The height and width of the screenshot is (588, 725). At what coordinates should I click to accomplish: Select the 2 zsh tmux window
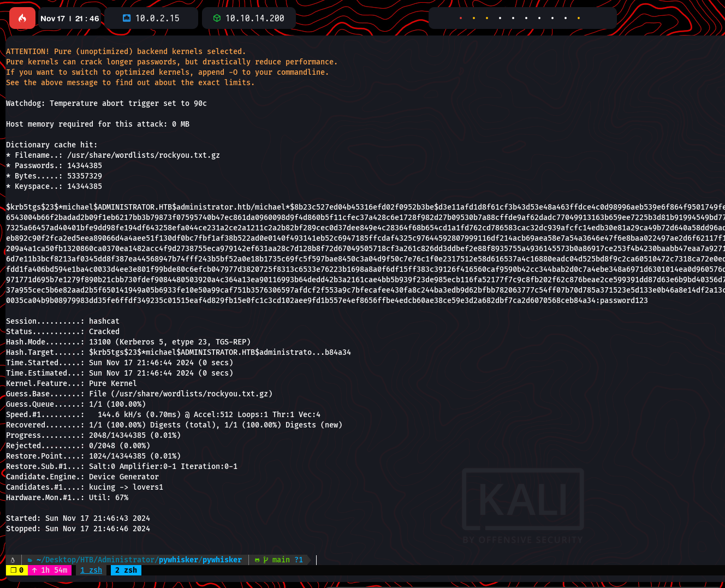tap(126, 570)
